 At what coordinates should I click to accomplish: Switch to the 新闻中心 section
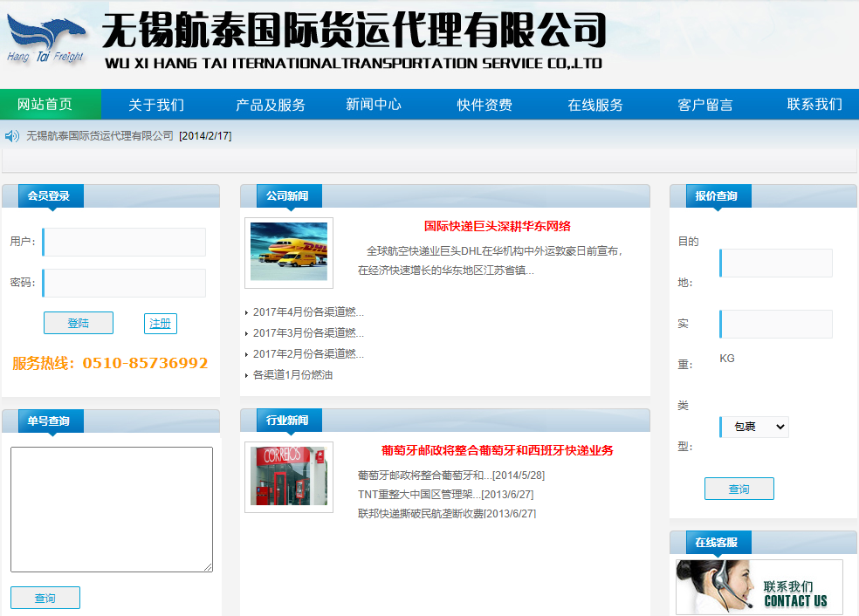(x=373, y=104)
